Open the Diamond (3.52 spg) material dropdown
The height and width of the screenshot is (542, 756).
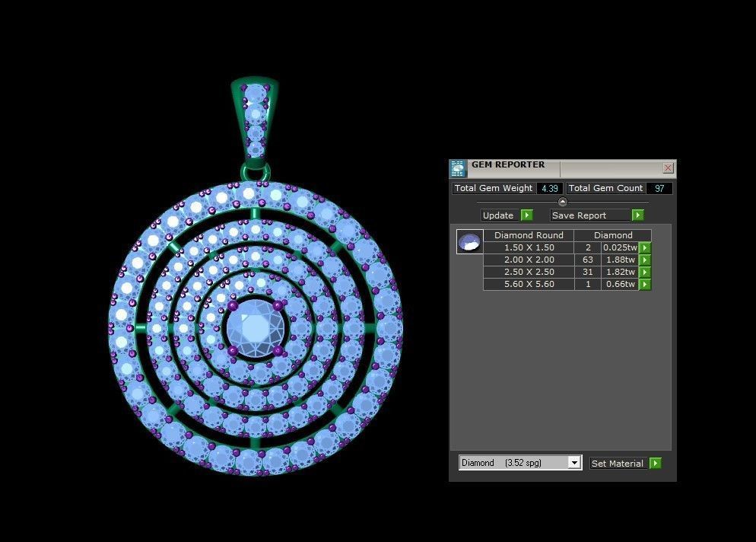(x=520, y=463)
